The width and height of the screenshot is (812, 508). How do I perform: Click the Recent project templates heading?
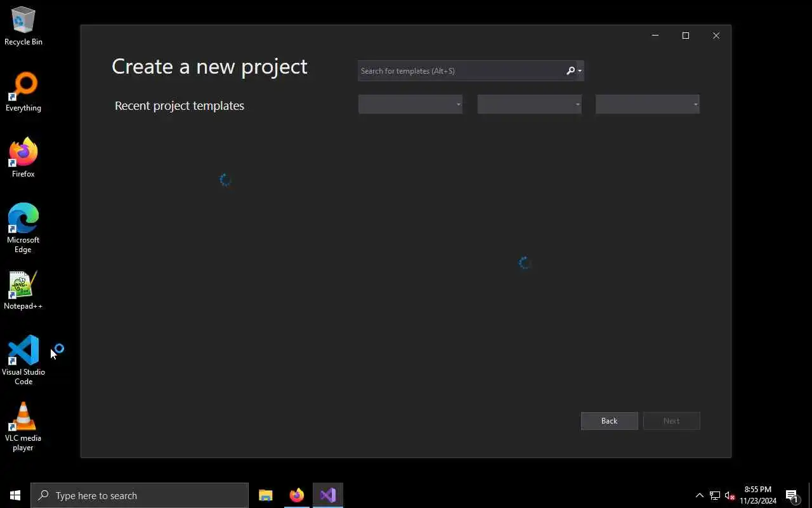pyautogui.click(x=180, y=105)
